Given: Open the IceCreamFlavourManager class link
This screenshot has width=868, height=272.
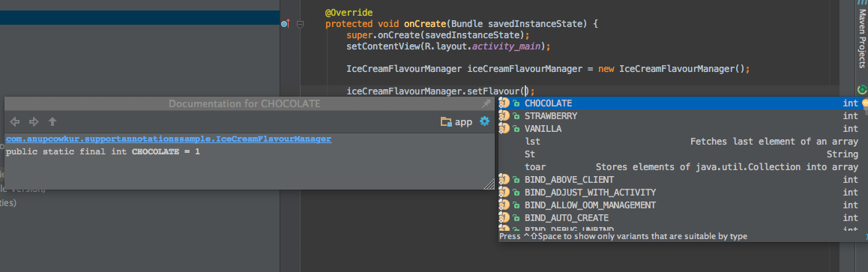Looking at the screenshot, I should pos(169,139).
